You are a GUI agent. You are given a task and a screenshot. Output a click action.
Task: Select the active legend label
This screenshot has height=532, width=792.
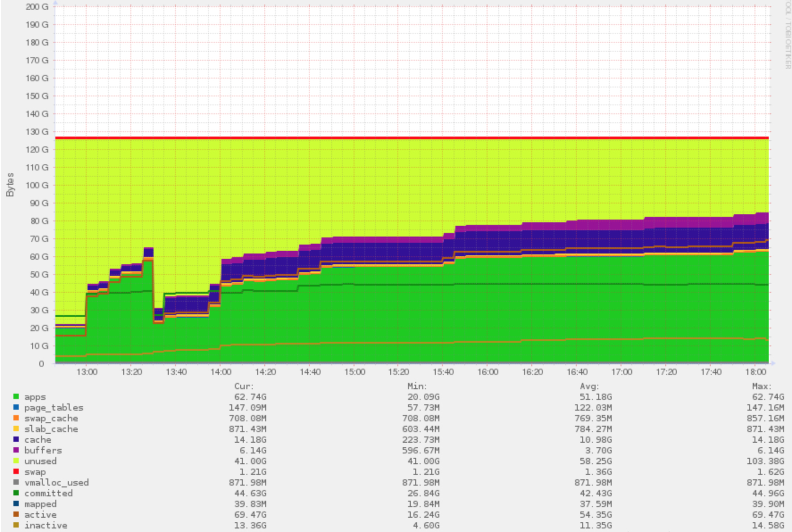[40, 515]
